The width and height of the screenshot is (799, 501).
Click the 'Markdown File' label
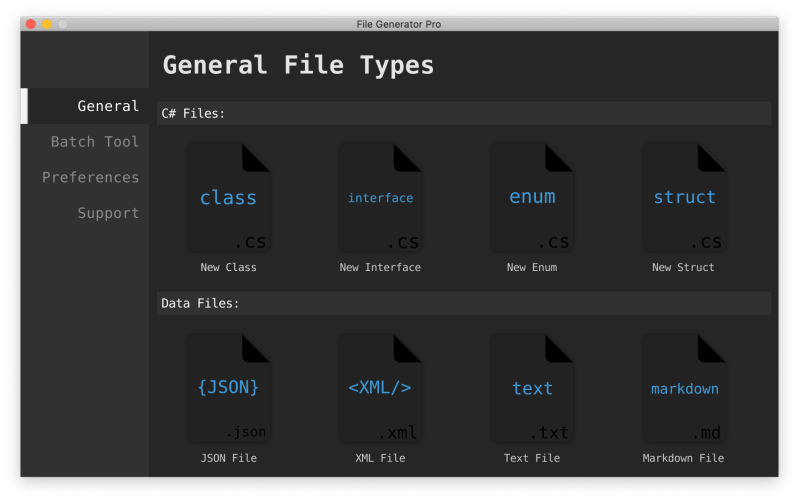pos(683,458)
